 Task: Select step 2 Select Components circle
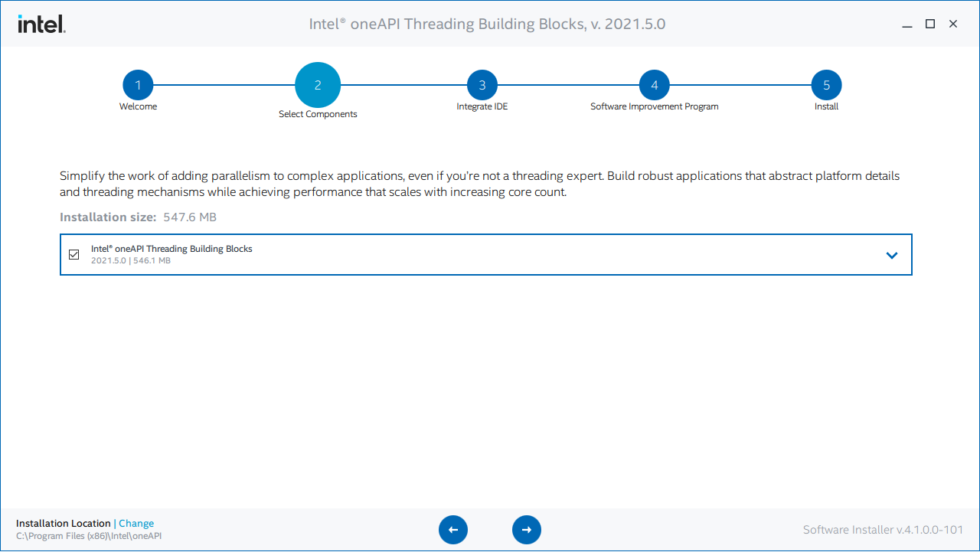pyautogui.click(x=318, y=85)
